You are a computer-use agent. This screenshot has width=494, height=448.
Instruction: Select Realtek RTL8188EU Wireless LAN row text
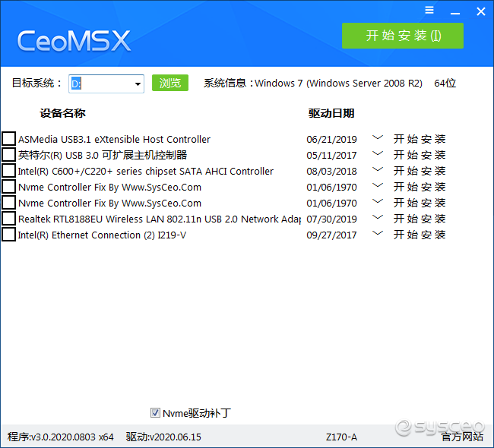click(160, 219)
